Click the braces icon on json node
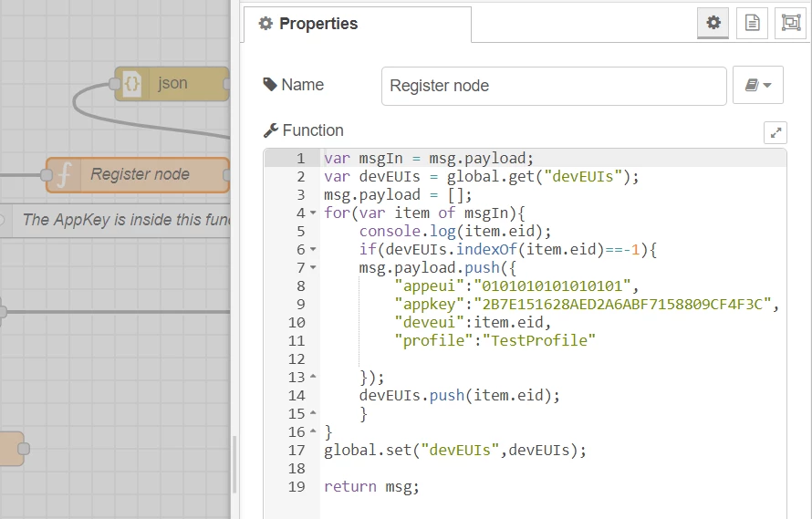Screen dimensions: 812x519 tap(132, 83)
